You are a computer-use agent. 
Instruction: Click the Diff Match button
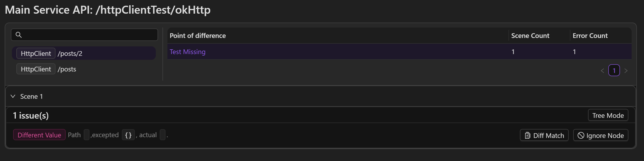544,135
